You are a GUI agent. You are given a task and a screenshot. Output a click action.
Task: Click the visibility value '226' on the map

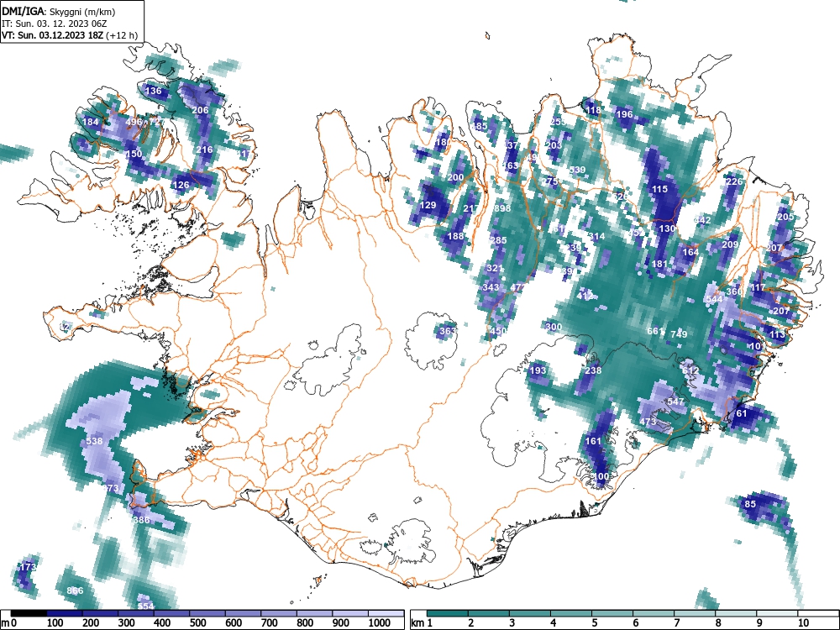(x=734, y=181)
